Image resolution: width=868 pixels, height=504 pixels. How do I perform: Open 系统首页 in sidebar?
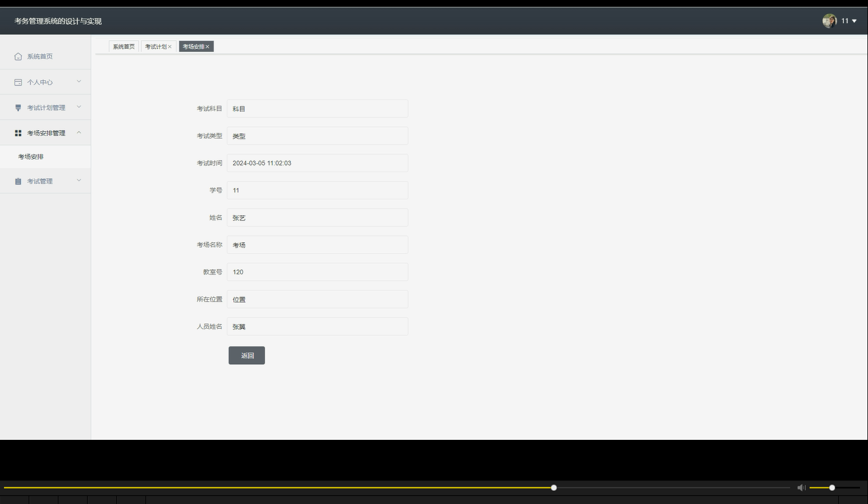pos(45,56)
